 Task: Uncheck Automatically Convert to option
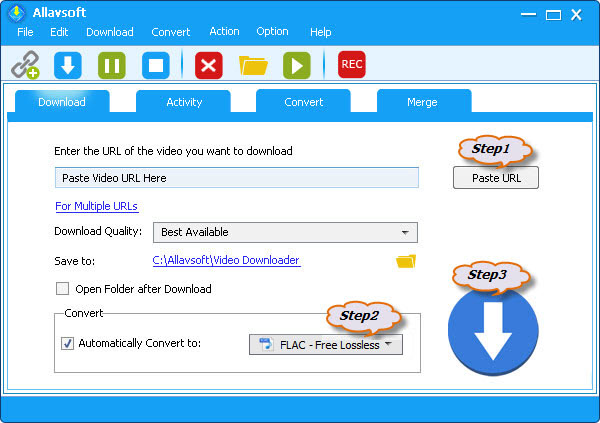pos(68,343)
